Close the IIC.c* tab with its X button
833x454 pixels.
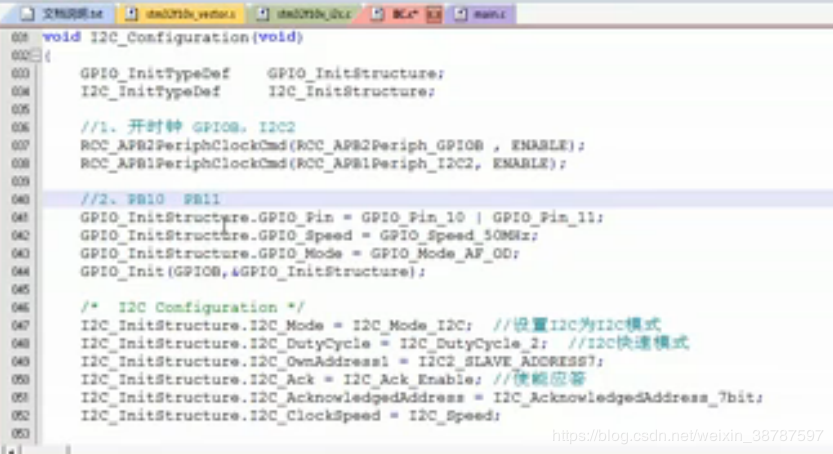coord(434,14)
